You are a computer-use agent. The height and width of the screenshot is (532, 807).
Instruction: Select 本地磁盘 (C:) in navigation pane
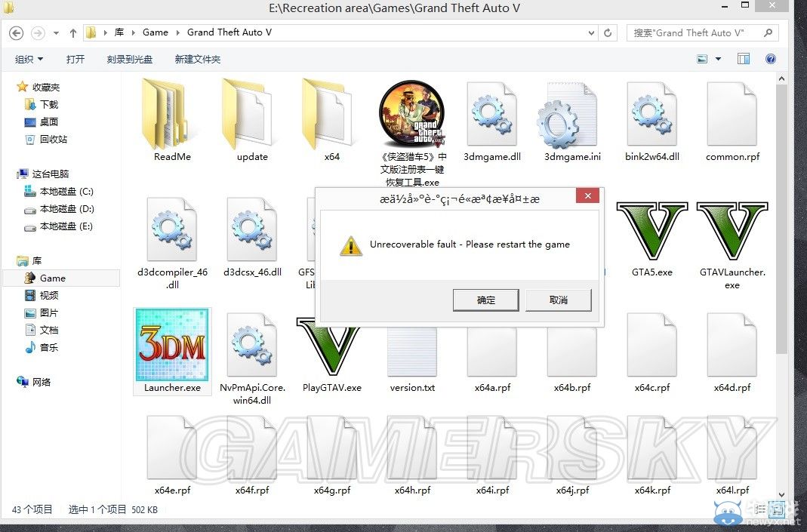click(x=66, y=192)
